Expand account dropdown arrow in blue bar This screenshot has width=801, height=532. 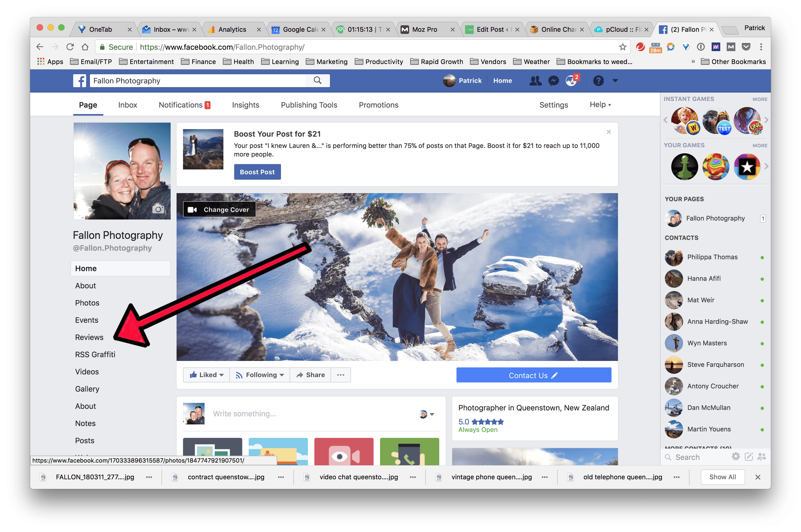point(615,81)
